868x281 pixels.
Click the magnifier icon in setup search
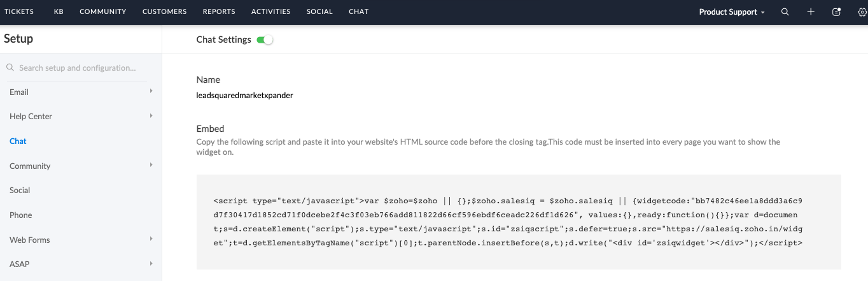tap(10, 68)
